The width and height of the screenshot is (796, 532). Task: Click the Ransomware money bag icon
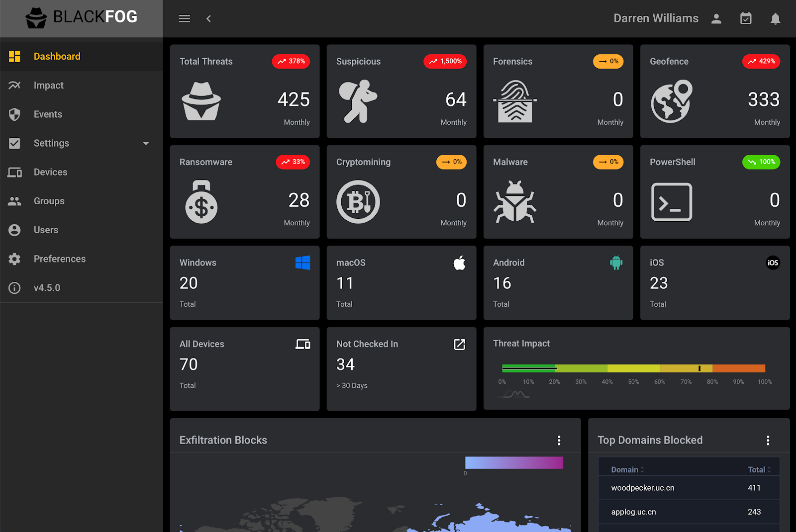[x=201, y=202]
